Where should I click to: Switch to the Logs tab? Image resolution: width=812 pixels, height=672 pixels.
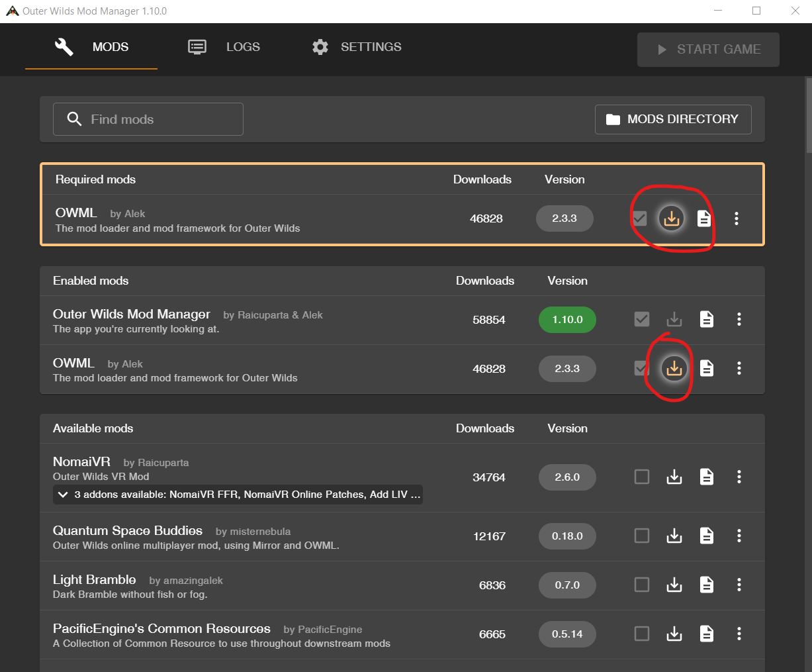click(x=224, y=47)
